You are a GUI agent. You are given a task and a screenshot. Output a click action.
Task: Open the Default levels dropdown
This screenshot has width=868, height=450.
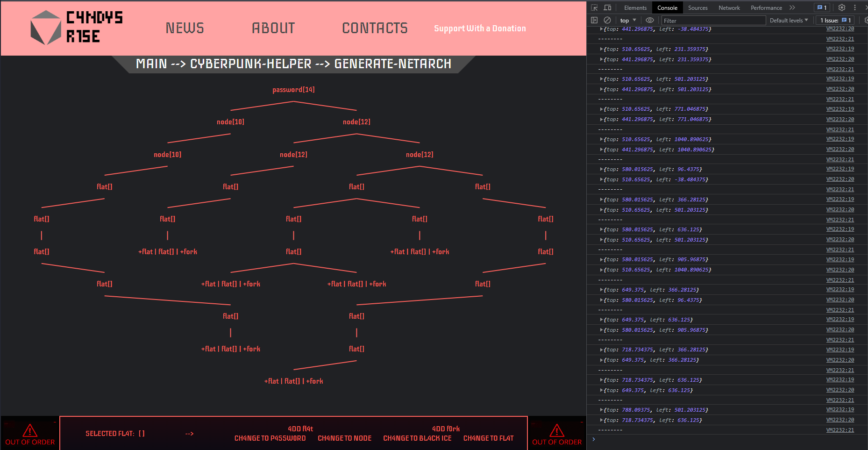789,20
